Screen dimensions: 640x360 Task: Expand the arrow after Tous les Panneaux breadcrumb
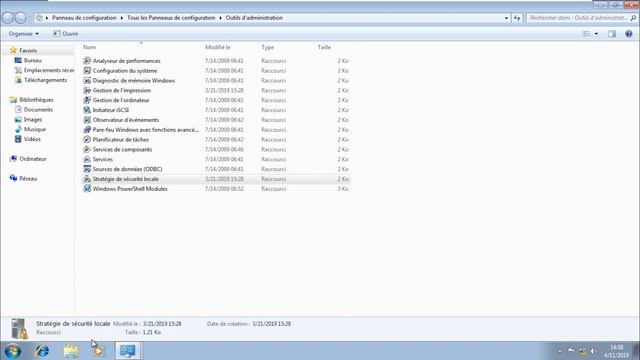(x=220, y=18)
